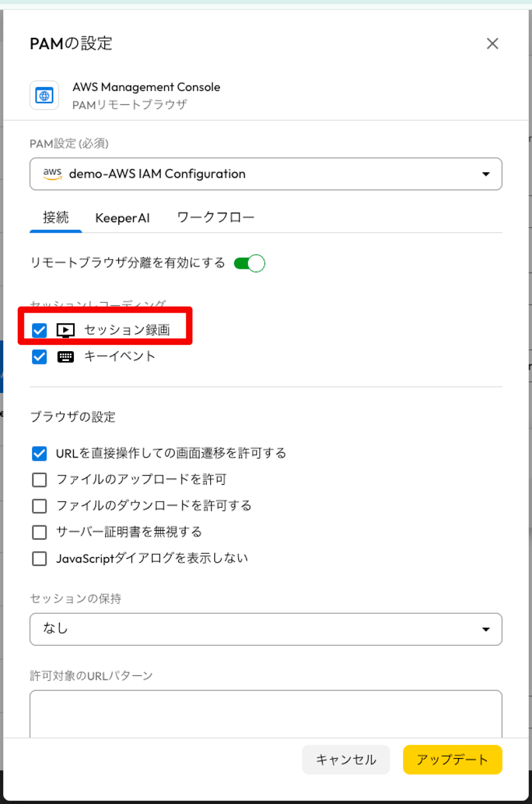Screen dimensions: 532x804
Task: Open the ワークフロー tab
Action: point(216,218)
